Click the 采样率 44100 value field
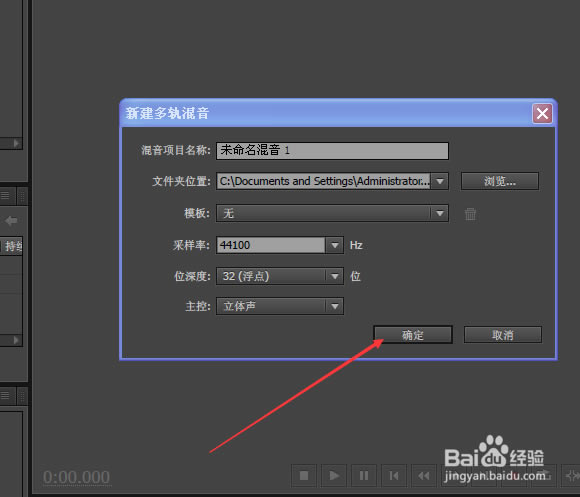The height and width of the screenshot is (497, 580). [x=271, y=245]
